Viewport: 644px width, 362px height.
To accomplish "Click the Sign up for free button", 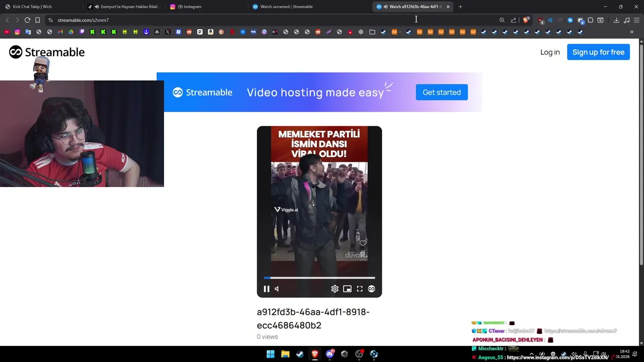I will click(598, 52).
